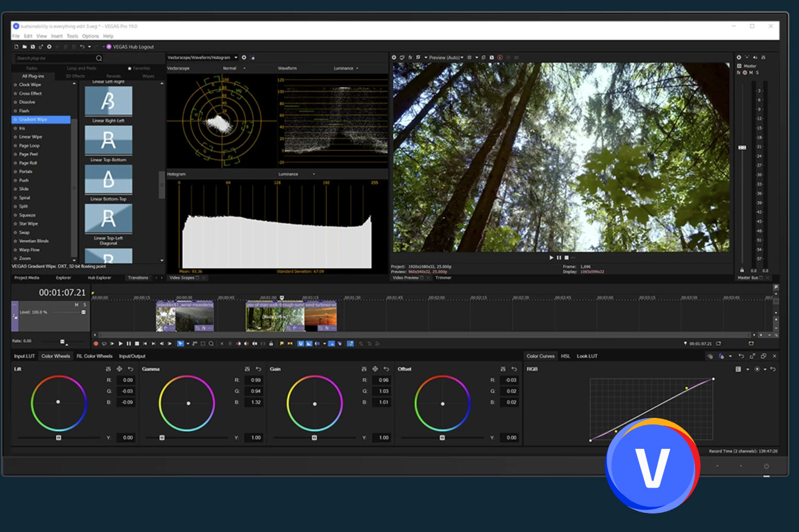Screen dimensions: 799x532
Task: Open Lift wheel adjustment sliders icon
Action: point(109,369)
